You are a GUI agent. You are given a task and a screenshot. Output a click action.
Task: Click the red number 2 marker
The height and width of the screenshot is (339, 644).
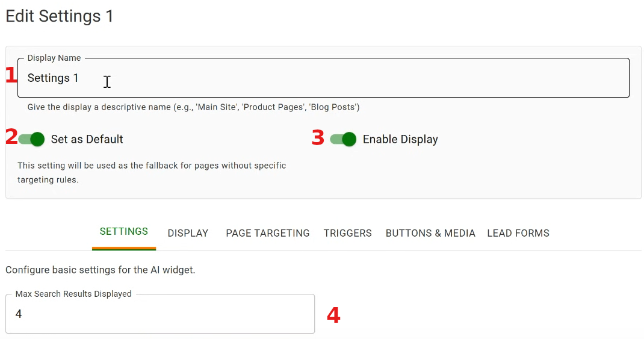coord(11,137)
